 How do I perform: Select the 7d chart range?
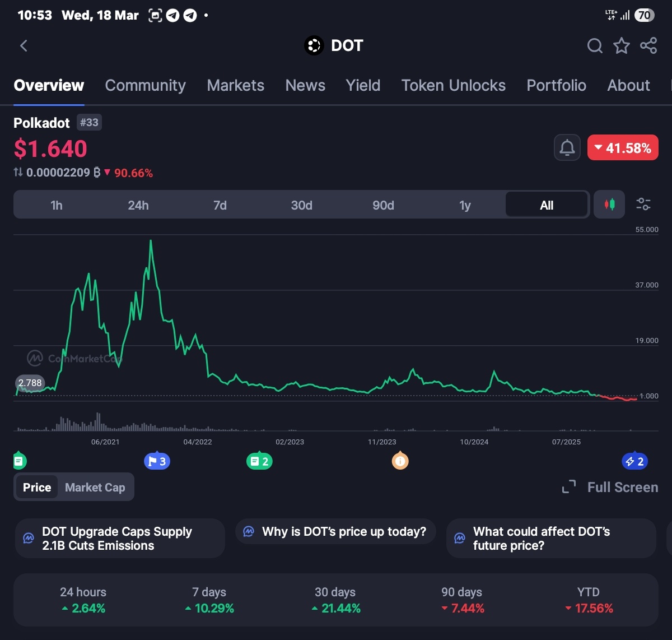pyautogui.click(x=220, y=205)
